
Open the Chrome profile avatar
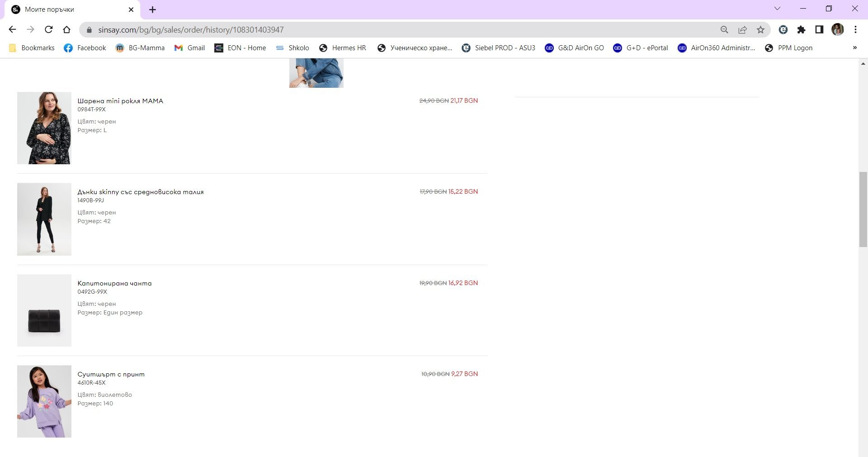coord(837,29)
